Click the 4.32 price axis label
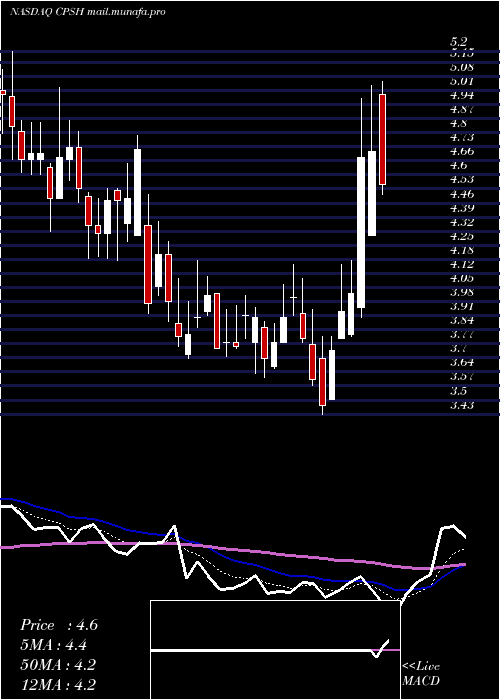The height and width of the screenshot is (700, 500). [x=462, y=222]
